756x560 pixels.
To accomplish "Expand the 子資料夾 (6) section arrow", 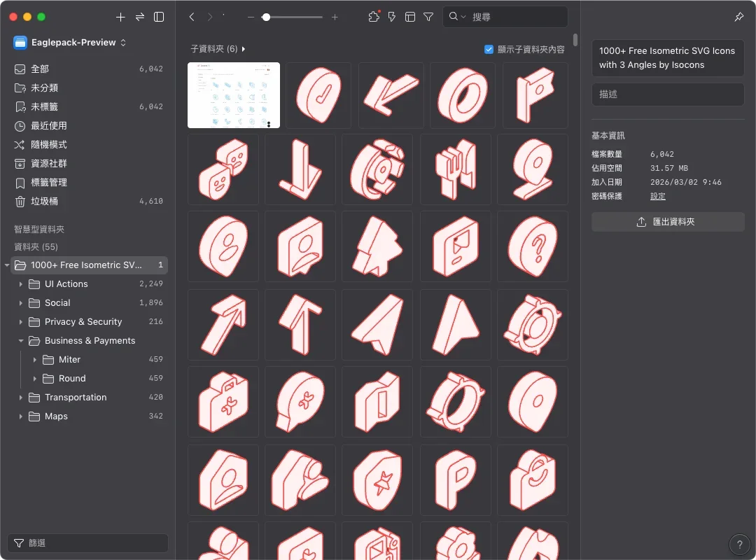I will click(x=244, y=49).
